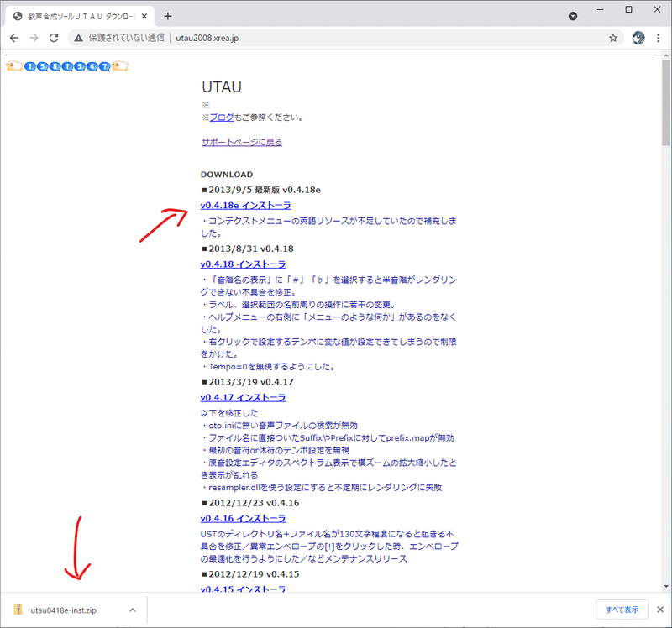This screenshot has height=628, width=672.
Task: Click the v0.4.18 インストーラ link
Action: coord(243,264)
